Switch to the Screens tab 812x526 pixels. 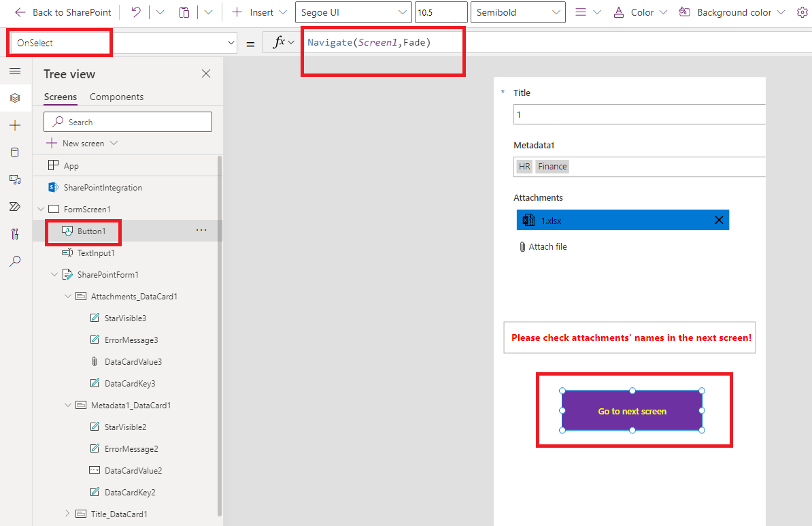[60, 96]
